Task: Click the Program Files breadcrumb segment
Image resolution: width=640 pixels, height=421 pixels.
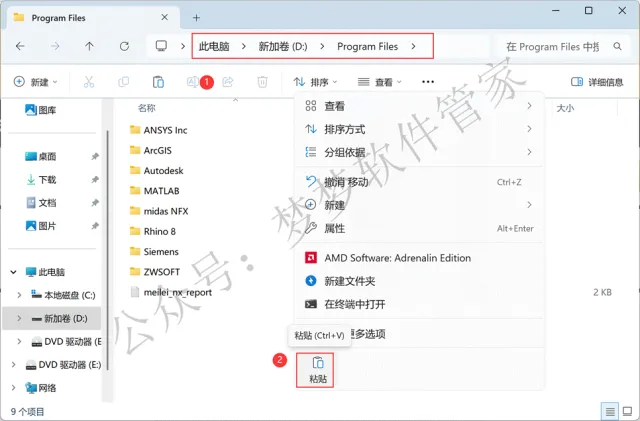Action: [x=367, y=47]
